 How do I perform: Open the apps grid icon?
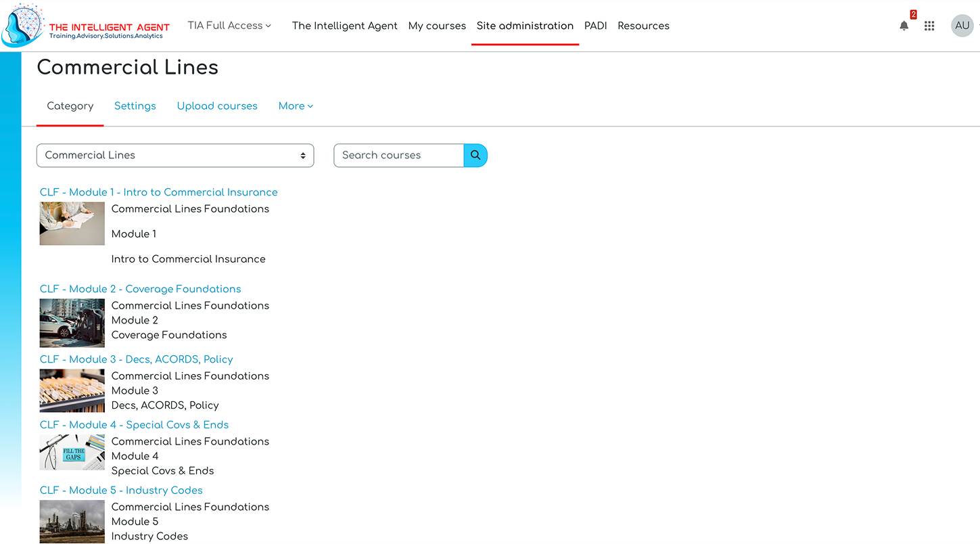click(929, 26)
